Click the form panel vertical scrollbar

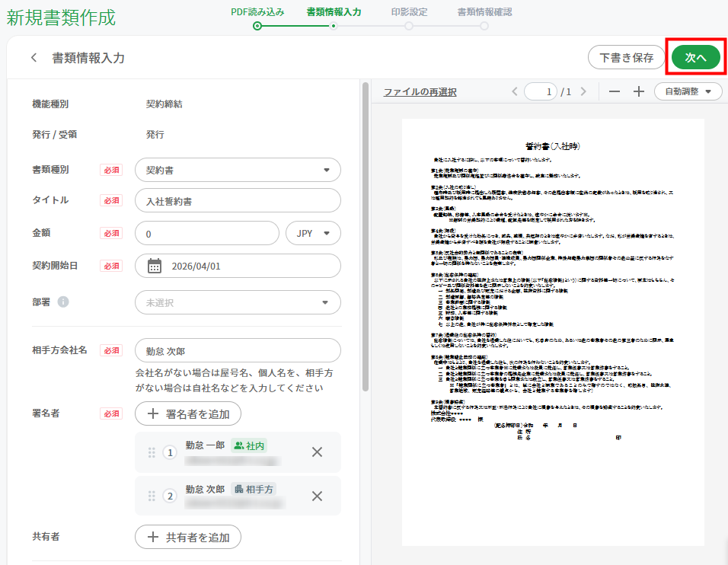tap(366, 237)
